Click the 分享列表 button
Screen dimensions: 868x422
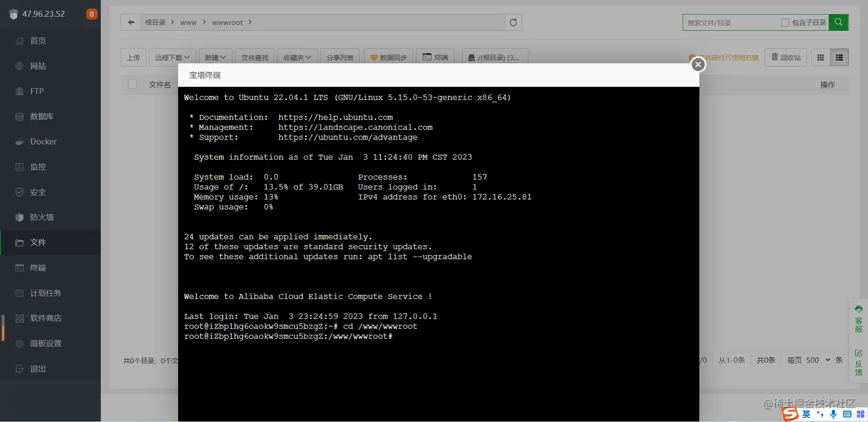[340, 57]
